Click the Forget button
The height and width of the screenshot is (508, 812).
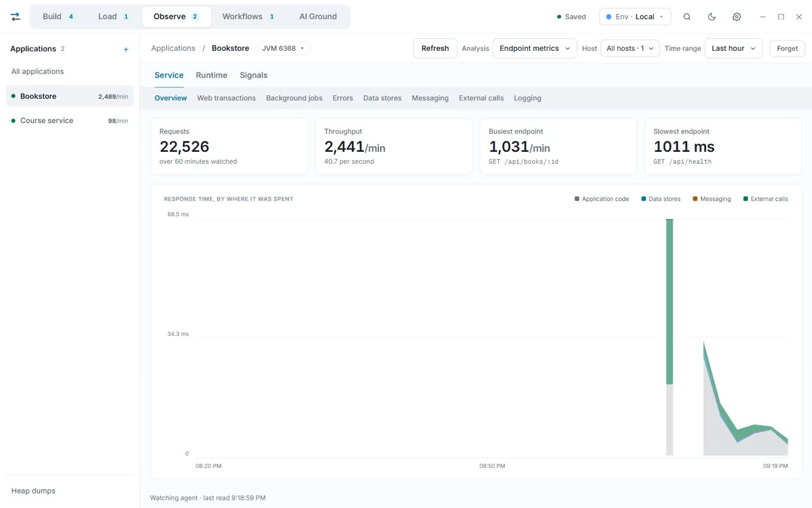coord(787,48)
